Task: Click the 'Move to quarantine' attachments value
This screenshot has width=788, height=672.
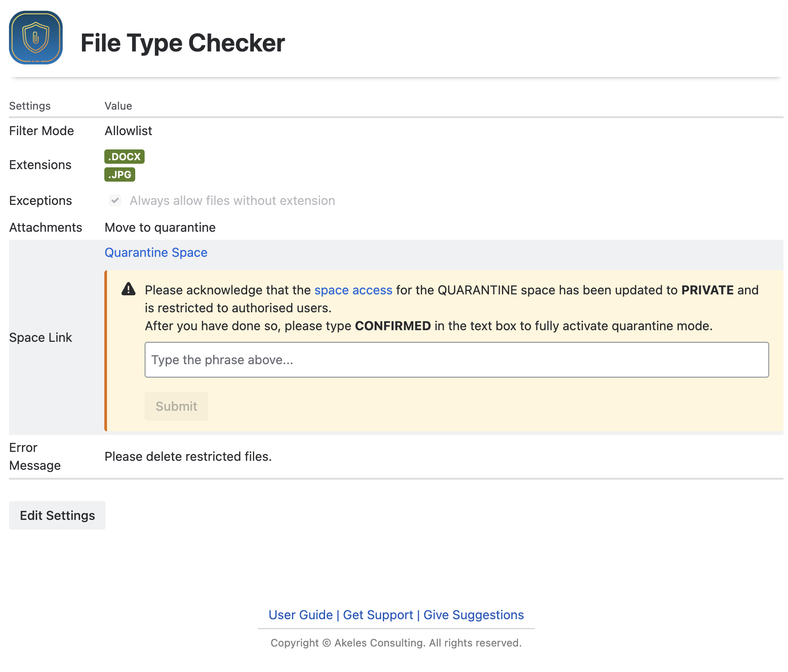Action: coord(160,227)
